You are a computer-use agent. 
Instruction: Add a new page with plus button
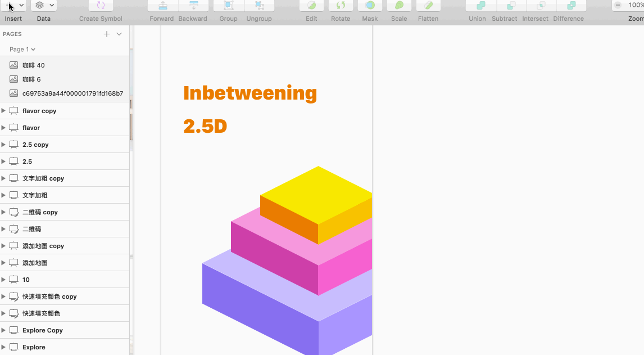click(x=107, y=34)
